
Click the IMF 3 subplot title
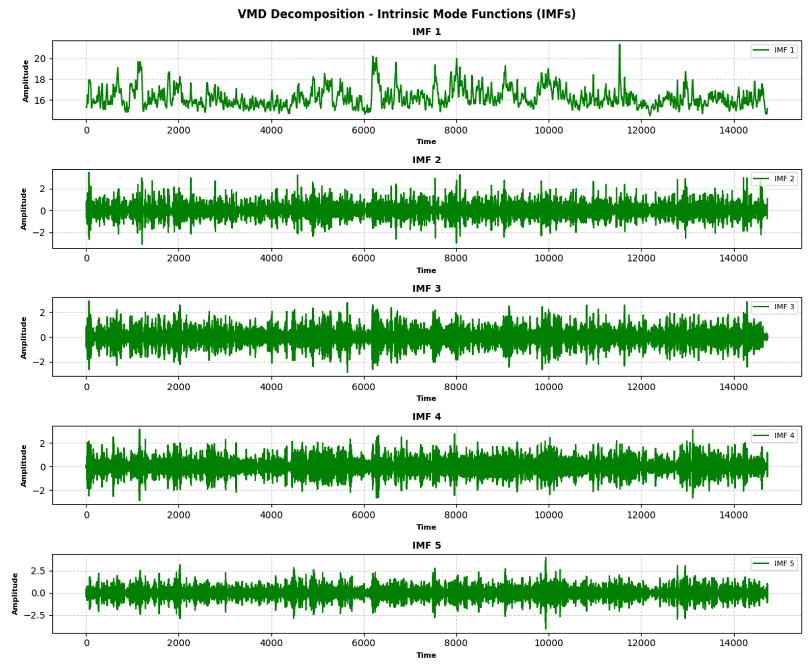pyautogui.click(x=426, y=288)
